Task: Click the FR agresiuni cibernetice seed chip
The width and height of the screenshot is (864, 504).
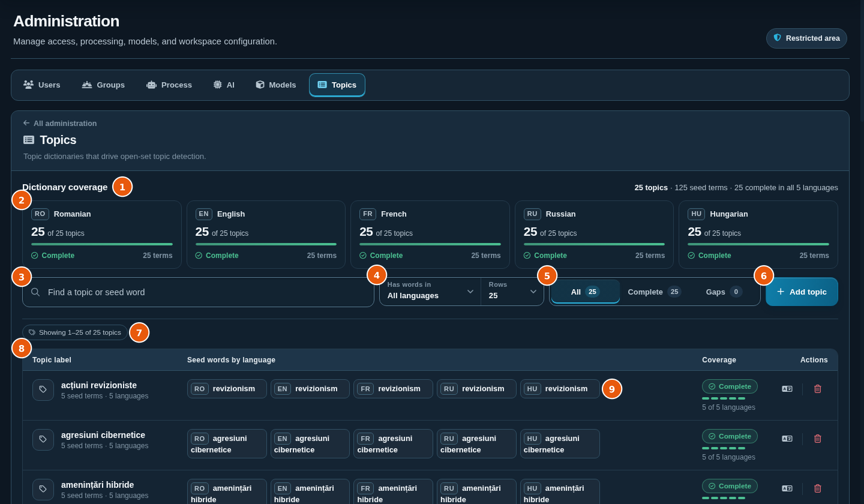Action: tap(393, 444)
